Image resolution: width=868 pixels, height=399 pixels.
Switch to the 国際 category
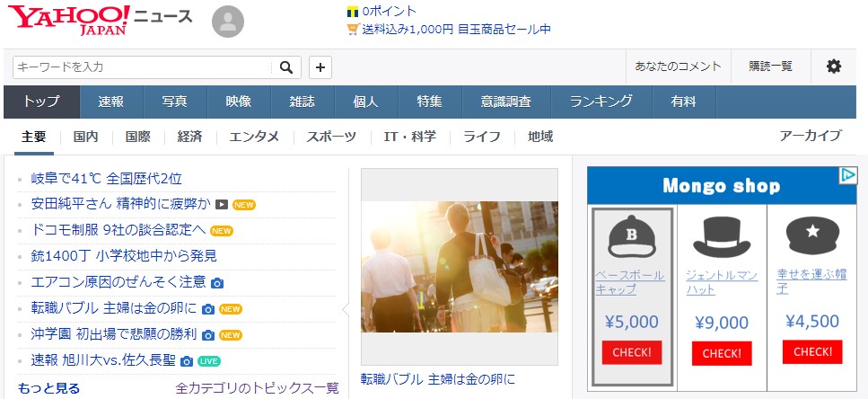(x=138, y=137)
